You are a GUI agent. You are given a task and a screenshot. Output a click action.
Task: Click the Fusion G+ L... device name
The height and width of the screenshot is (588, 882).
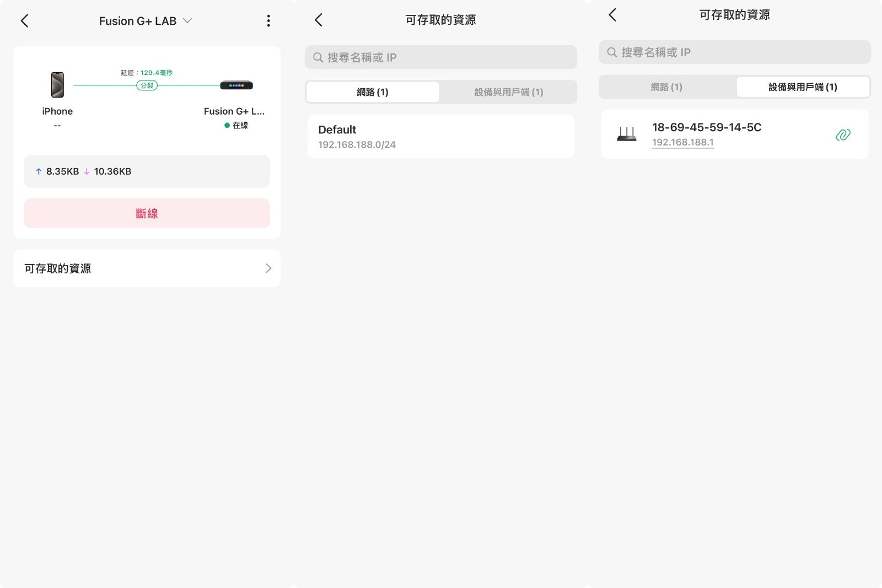234,111
